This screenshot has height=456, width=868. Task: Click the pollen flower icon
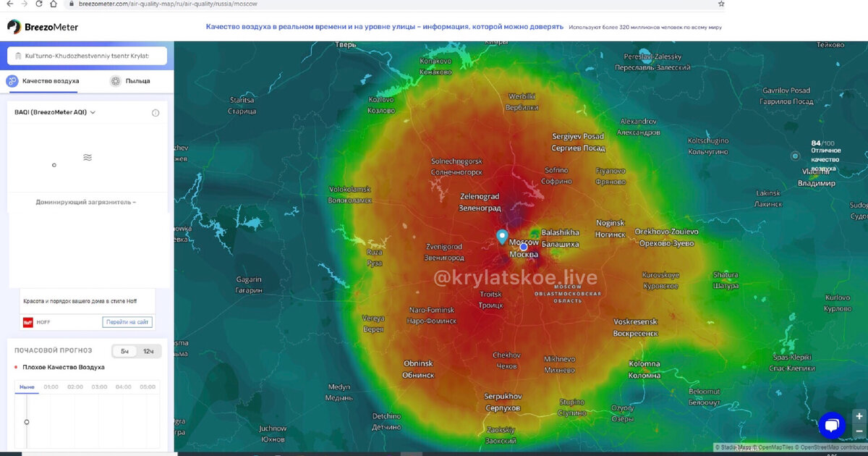(116, 81)
